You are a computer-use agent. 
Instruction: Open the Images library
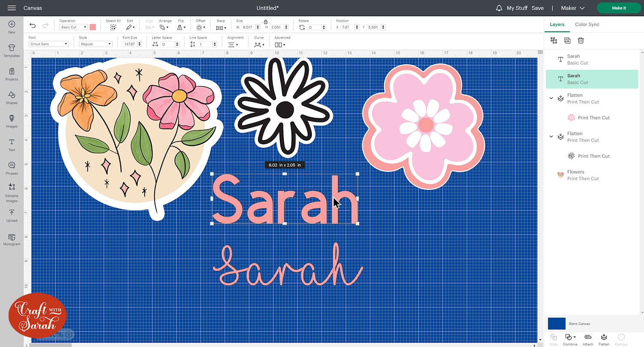pos(12,121)
